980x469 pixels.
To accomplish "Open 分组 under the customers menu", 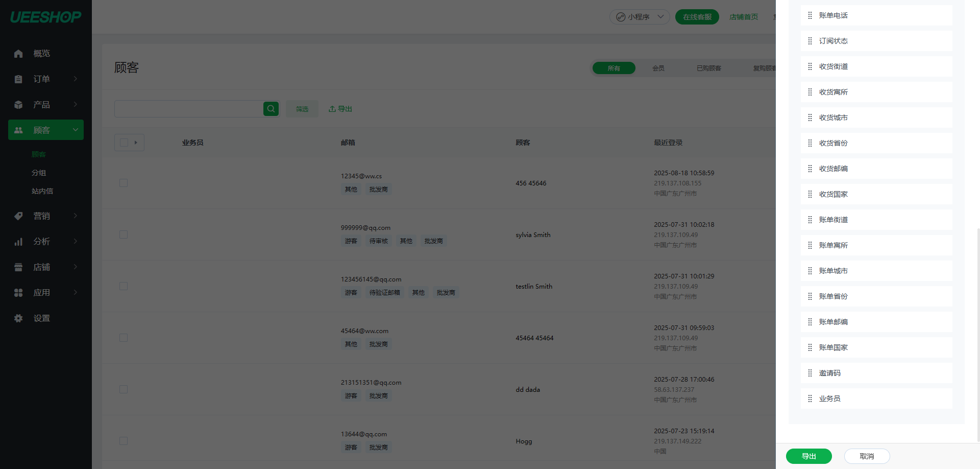I will coord(39,173).
